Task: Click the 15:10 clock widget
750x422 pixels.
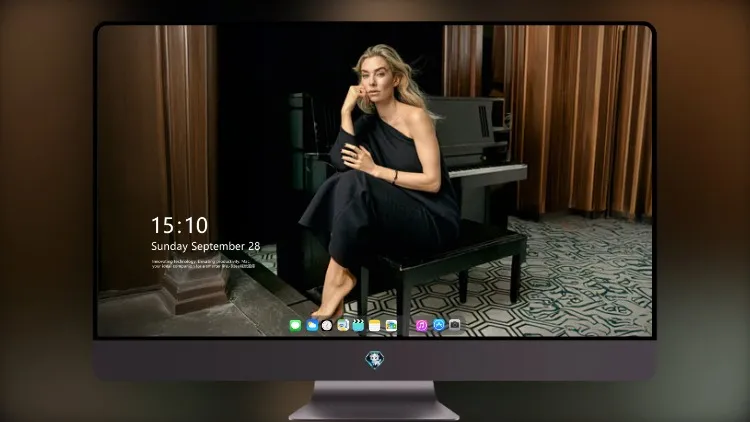Action: (180, 225)
